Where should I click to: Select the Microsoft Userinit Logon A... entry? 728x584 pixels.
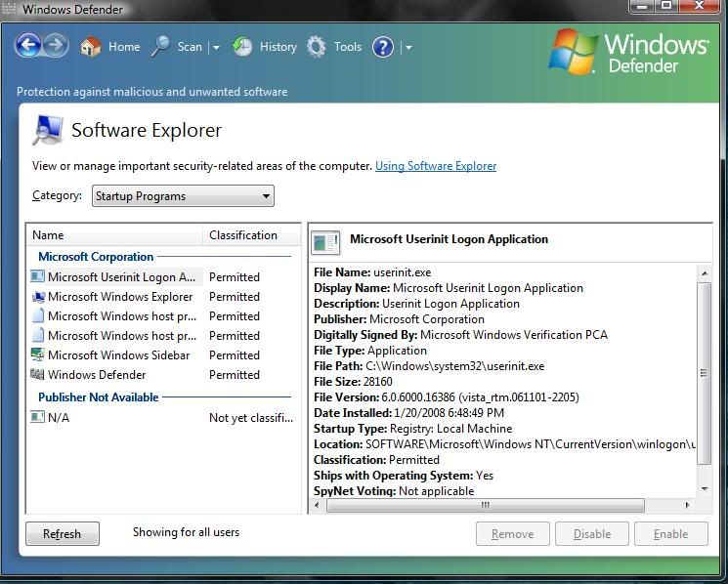[121, 277]
